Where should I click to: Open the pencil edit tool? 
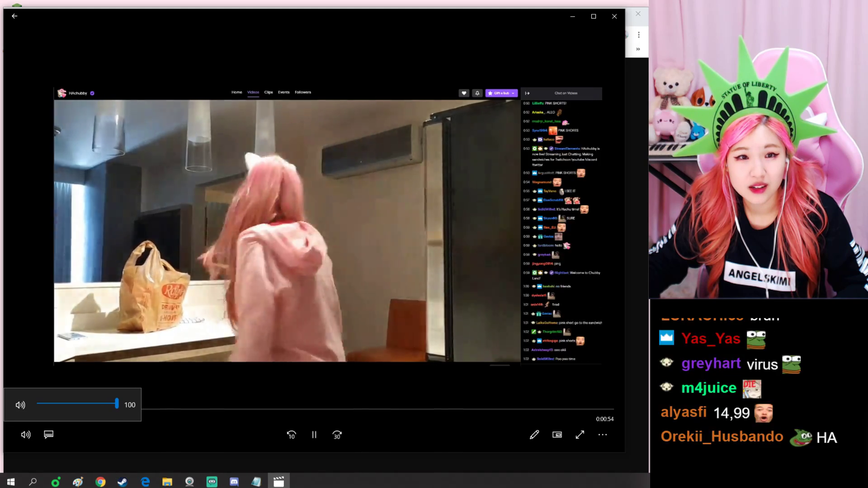pos(534,434)
